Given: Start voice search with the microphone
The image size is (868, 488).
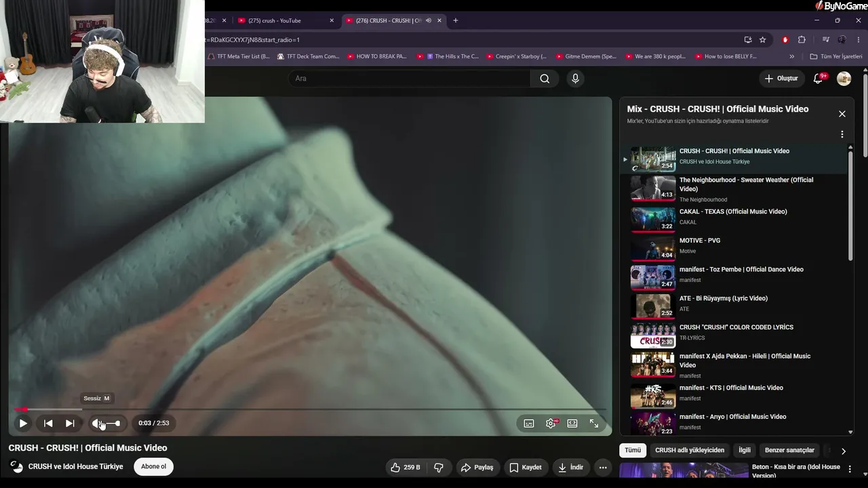Looking at the screenshot, I should [x=575, y=79].
